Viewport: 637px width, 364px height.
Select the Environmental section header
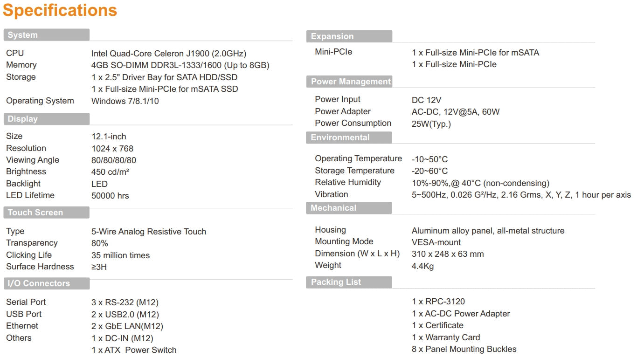[340, 137]
